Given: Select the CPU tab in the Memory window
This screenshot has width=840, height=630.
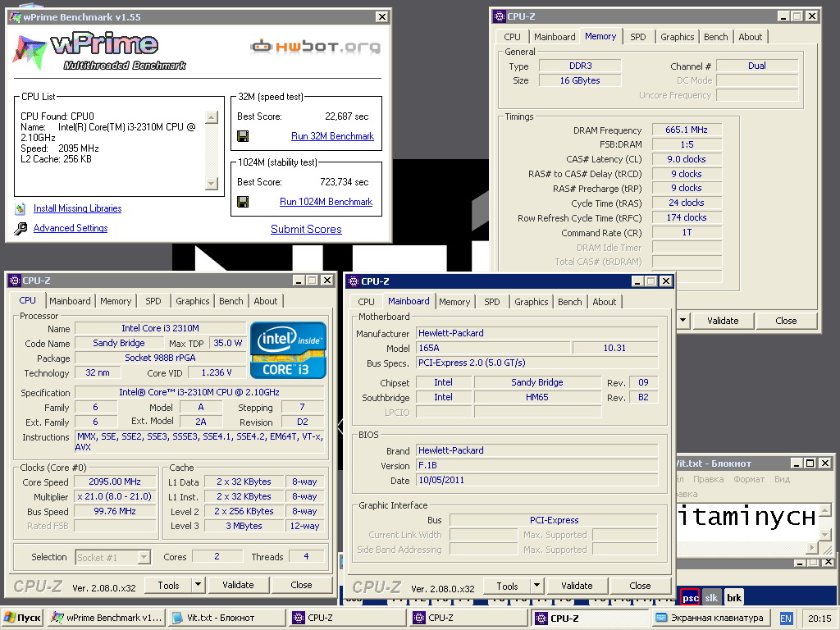Looking at the screenshot, I should click(x=512, y=37).
